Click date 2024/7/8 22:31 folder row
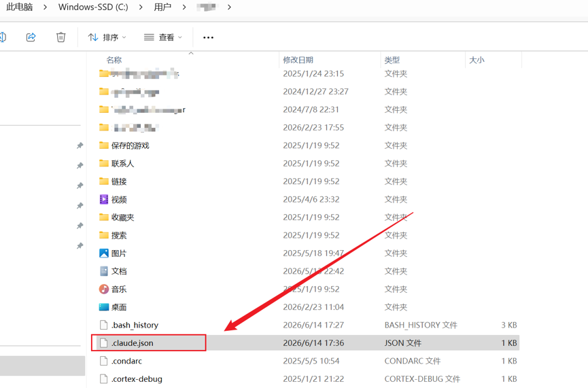588x388 pixels. (311, 109)
